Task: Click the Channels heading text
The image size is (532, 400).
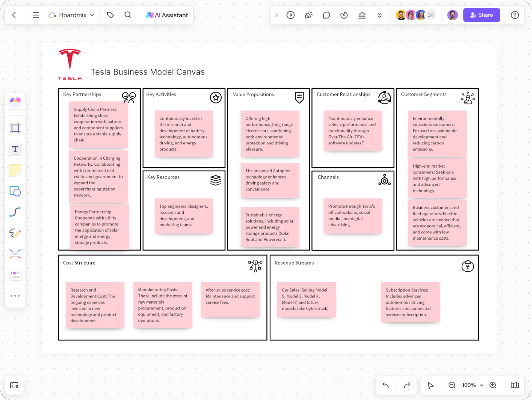Action: [x=328, y=177]
